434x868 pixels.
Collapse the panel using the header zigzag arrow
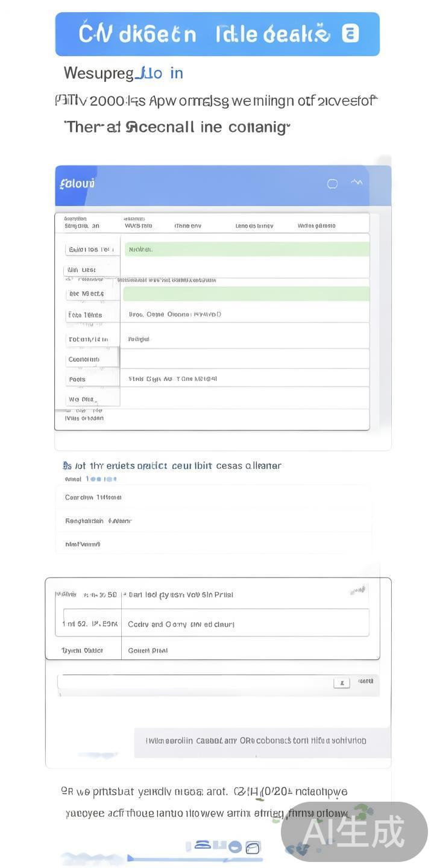(x=357, y=182)
